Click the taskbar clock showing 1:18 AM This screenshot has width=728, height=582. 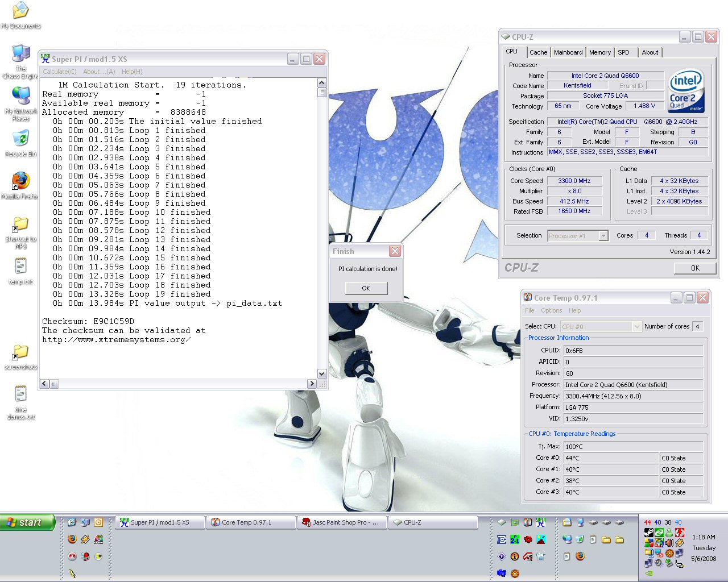704,537
